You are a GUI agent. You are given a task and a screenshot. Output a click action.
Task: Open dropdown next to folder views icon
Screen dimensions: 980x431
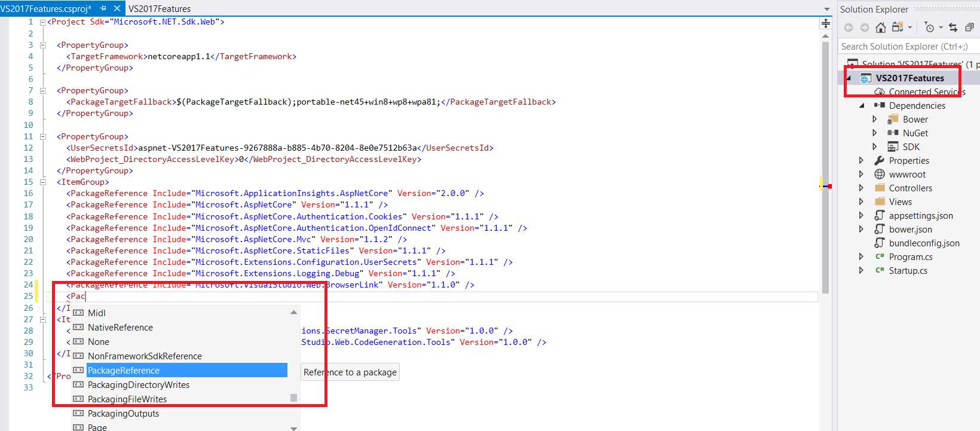(x=909, y=27)
